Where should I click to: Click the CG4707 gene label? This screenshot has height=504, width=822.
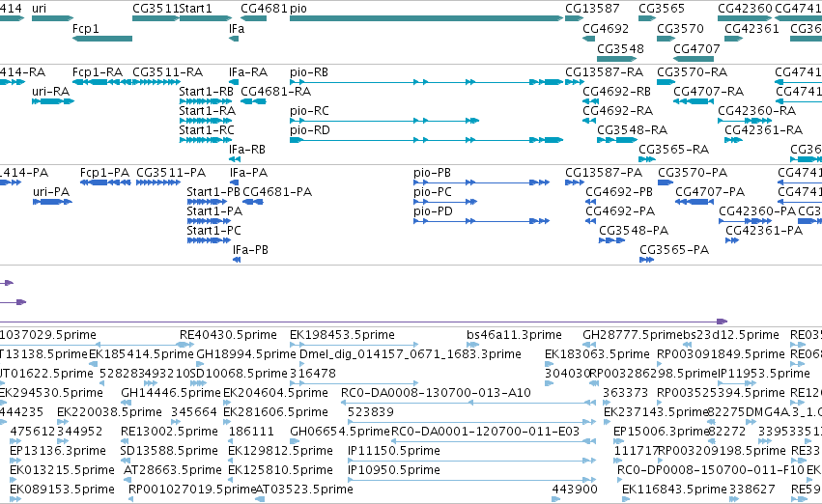click(696, 48)
